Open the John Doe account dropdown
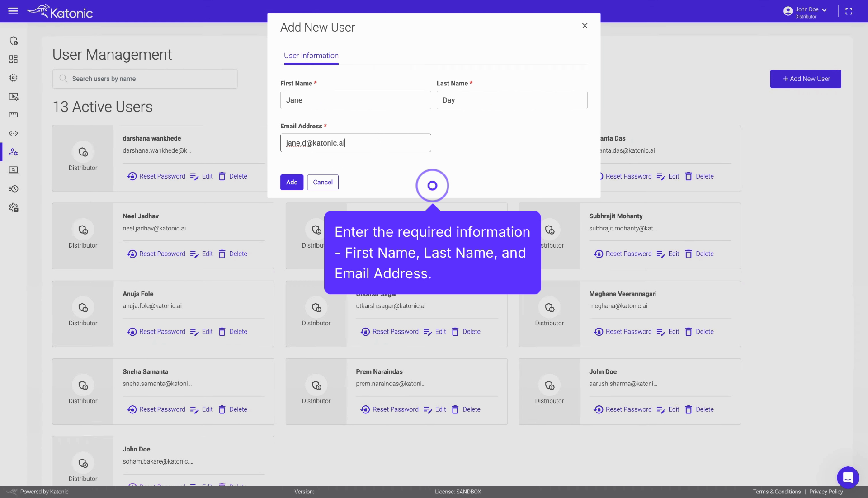Viewport: 868px width, 498px height. [805, 10]
